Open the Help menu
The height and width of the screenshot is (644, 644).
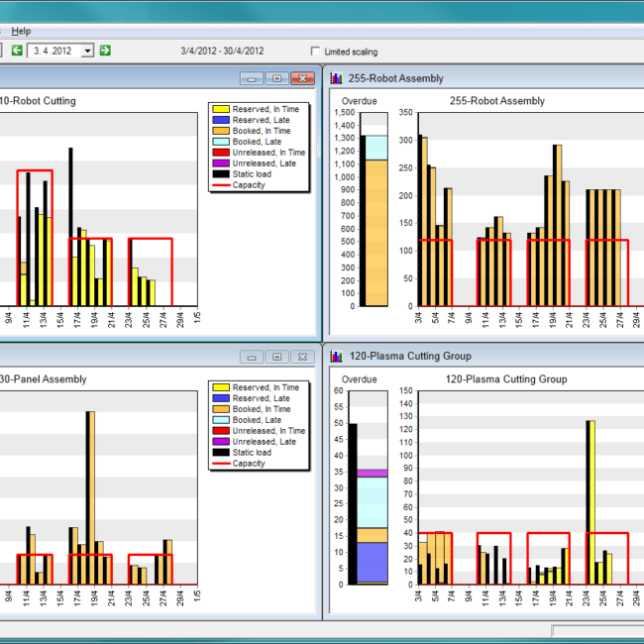(x=21, y=31)
